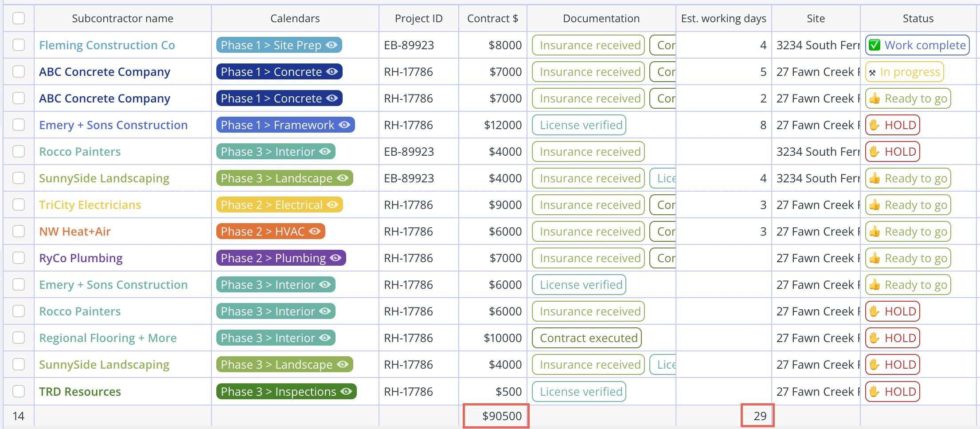The image size is (980, 429).
Task: Sort by the Contract $ column header
Action: click(x=492, y=18)
